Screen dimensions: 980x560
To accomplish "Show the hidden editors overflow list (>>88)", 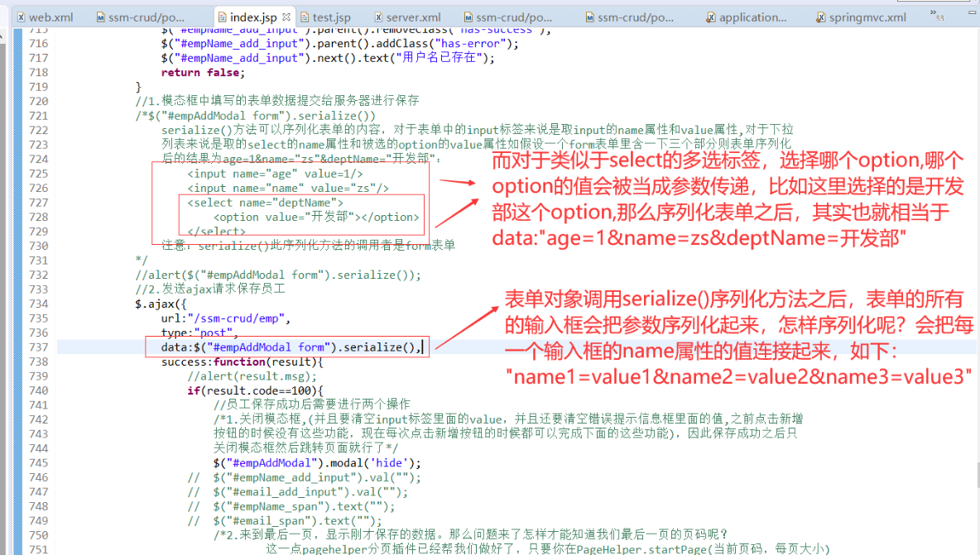I will (936, 15).
